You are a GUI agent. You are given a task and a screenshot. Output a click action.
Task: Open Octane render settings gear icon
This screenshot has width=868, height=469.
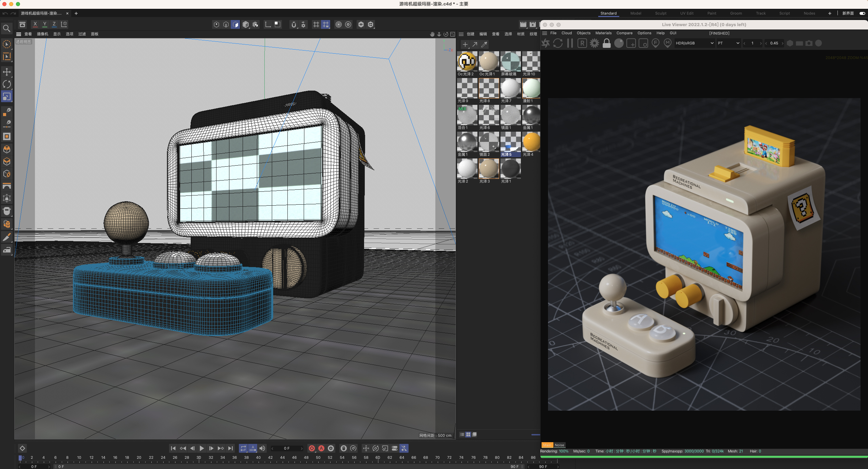[x=595, y=43]
